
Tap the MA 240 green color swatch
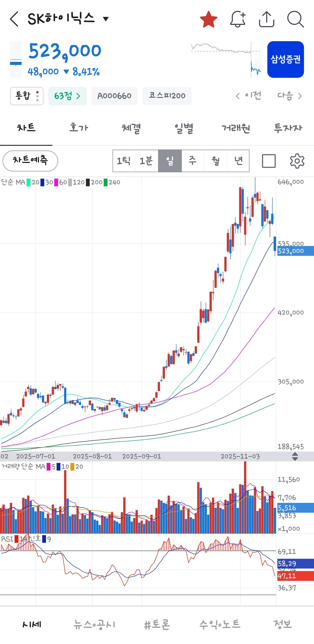pyautogui.click(x=106, y=182)
